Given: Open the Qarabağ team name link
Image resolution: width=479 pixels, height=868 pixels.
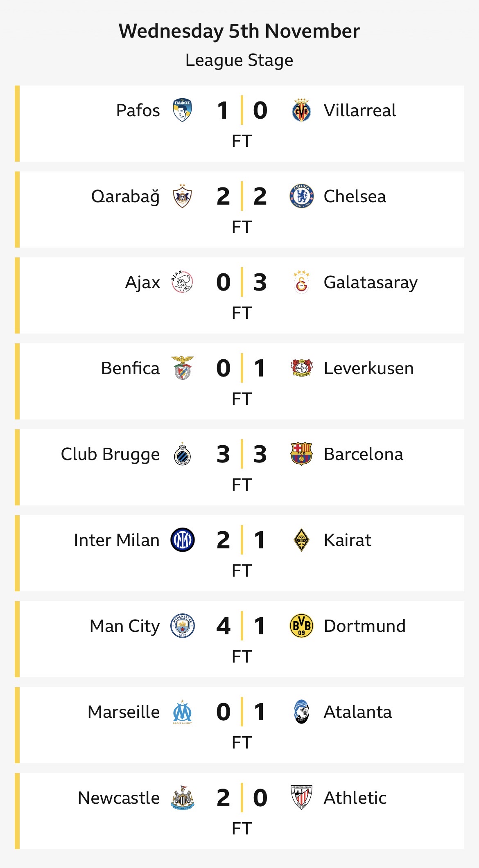Looking at the screenshot, I should 125,196.
